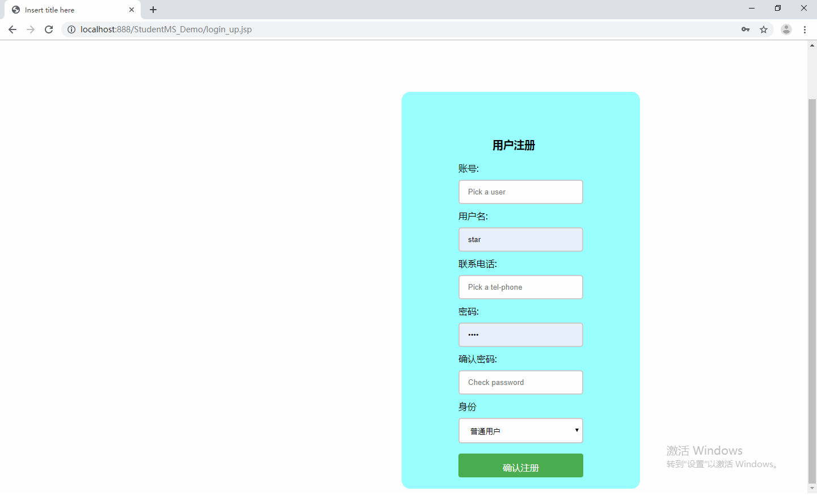Click the 联系电话: label

(x=478, y=264)
